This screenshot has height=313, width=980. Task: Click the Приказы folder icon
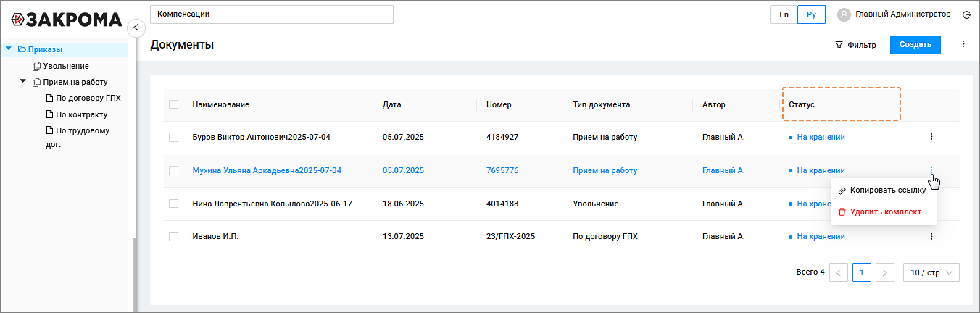22,49
